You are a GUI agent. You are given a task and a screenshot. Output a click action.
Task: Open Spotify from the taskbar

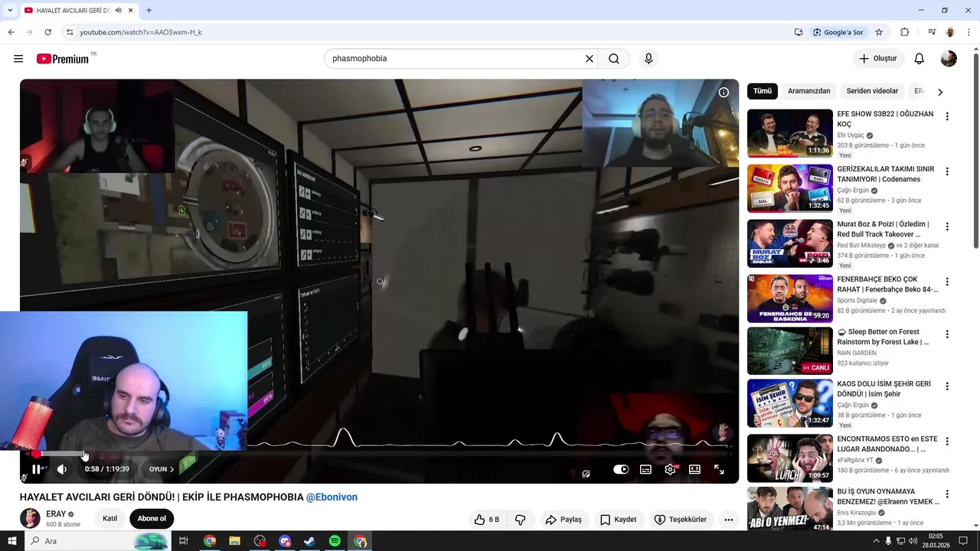click(335, 541)
